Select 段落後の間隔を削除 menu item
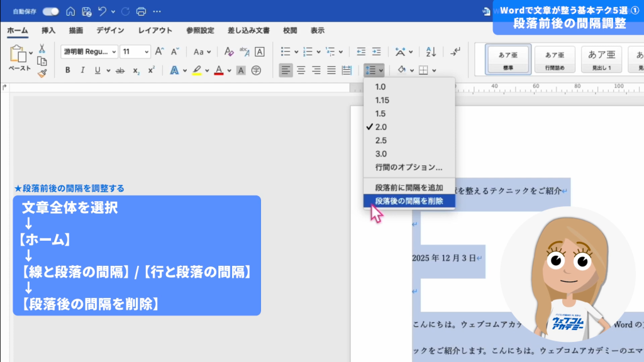 409,201
